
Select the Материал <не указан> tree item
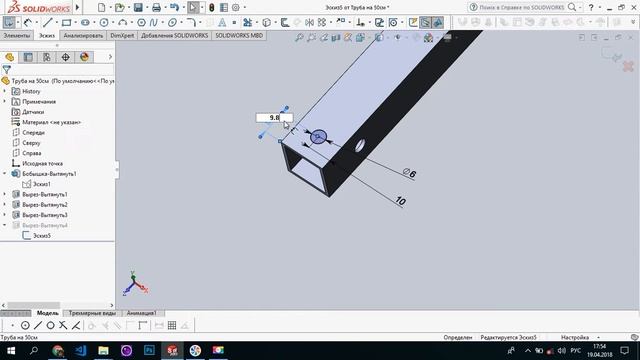[x=51, y=122]
